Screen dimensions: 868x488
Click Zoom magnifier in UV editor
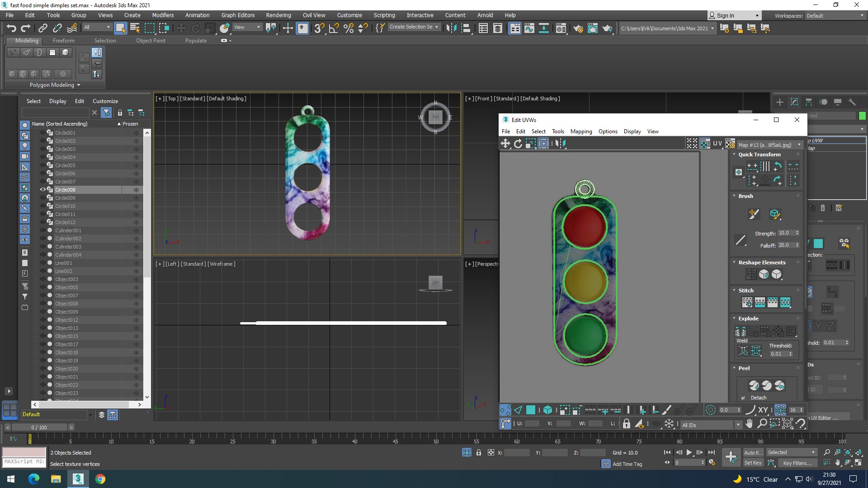pos(762,423)
